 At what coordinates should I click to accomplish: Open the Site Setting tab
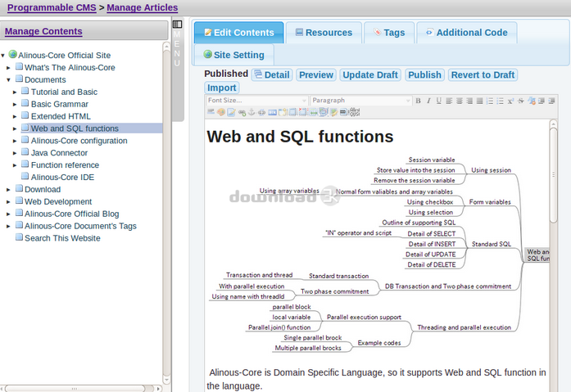pos(234,55)
